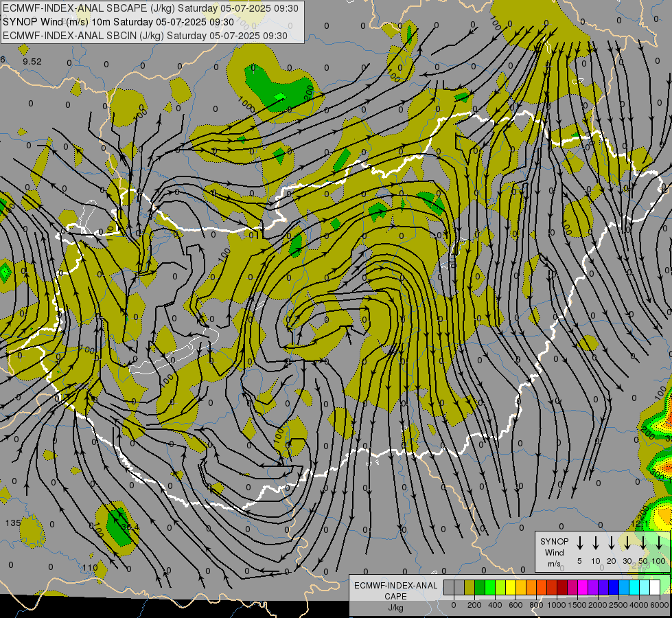This screenshot has width=672, height=618.
Task: Select the white CAPE legend swatch
Action: click(656, 588)
